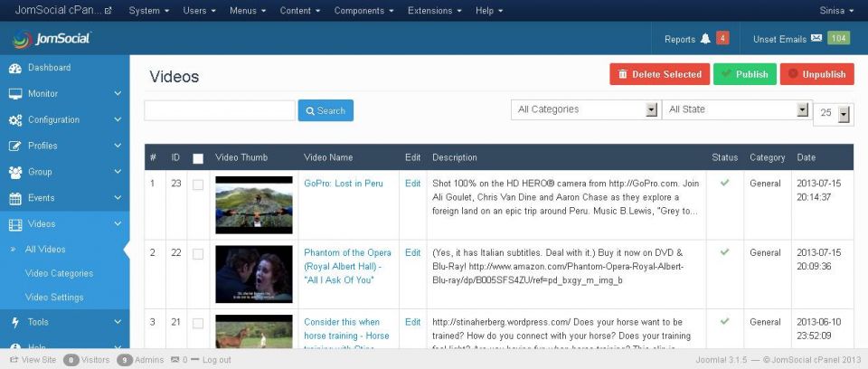Click the JomSocial logo icon
Image resolution: width=868 pixels, height=369 pixels.
23,39
